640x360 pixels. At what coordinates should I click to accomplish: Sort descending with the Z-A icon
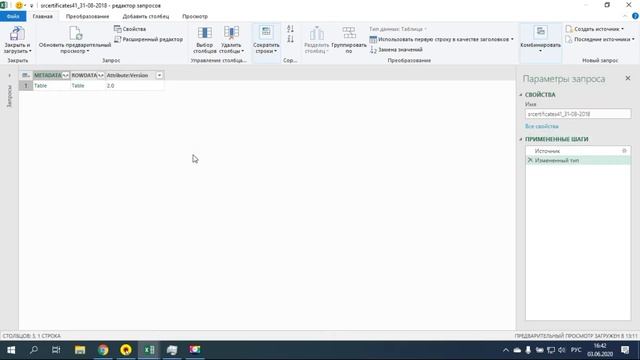coord(290,39)
